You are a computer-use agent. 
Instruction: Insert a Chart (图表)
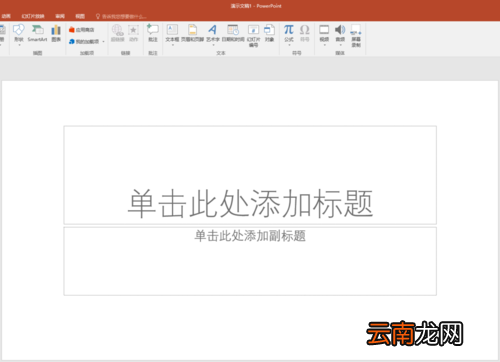point(56,33)
